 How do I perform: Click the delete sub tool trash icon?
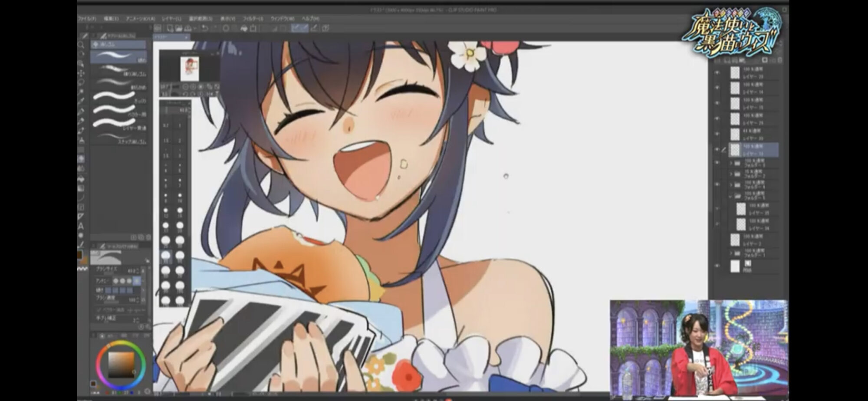[148, 237]
